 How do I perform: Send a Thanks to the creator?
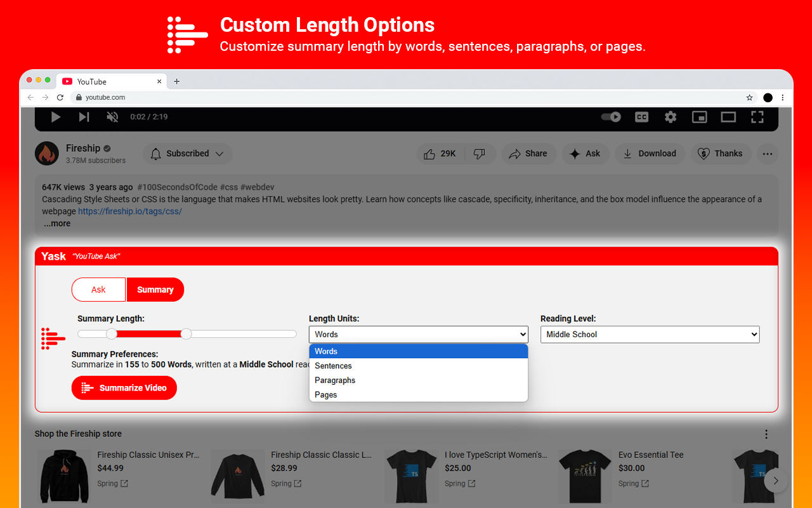(721, 154)
